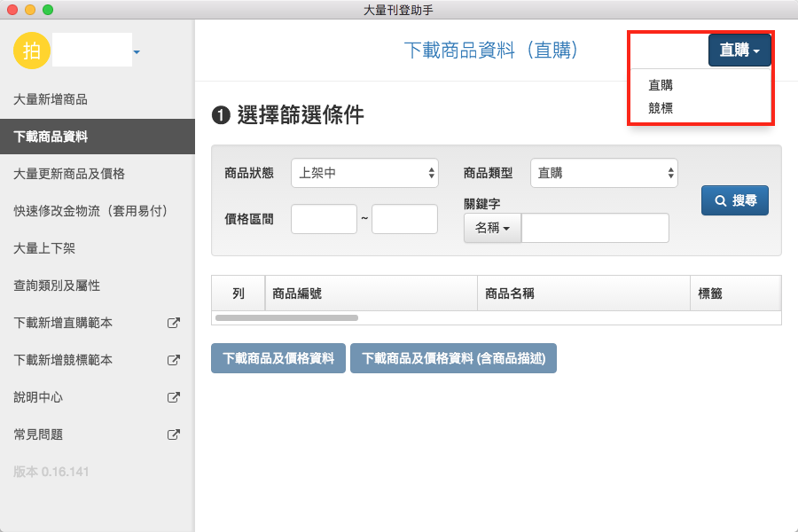Click the 搜尋 button with magnifier icon
The height and width of the screenshot is (532, 798).
(x=734, y=200)
